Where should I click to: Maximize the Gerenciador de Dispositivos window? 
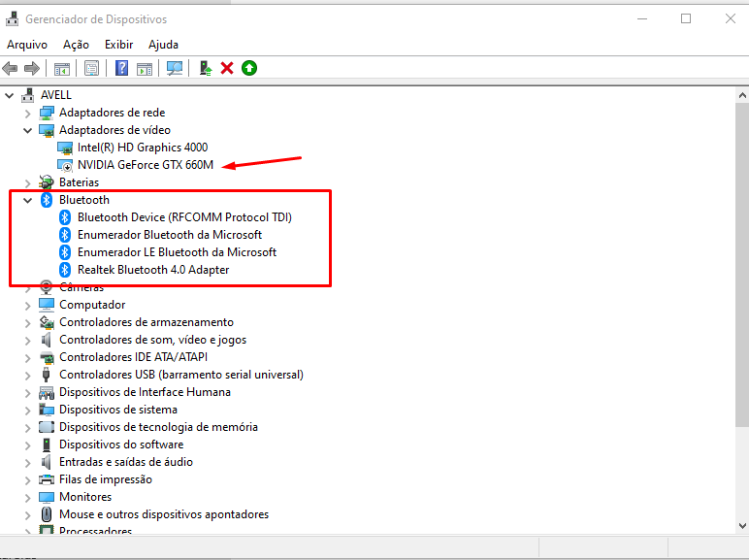tap(686, 19)
